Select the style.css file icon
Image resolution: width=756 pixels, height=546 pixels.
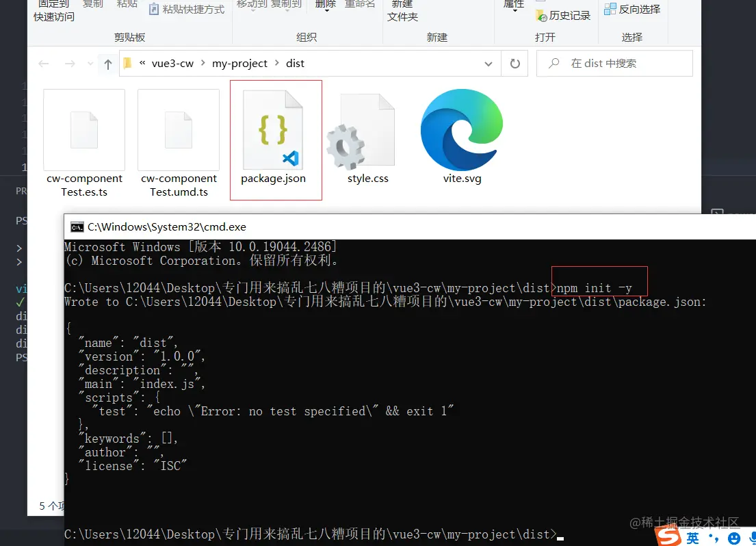click(361, 131)
